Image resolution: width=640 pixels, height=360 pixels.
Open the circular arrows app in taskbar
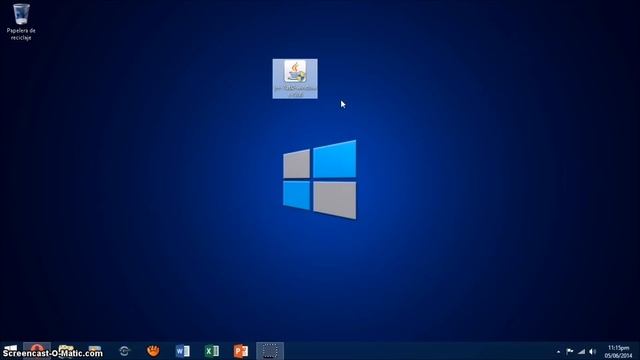pos(124,351)
